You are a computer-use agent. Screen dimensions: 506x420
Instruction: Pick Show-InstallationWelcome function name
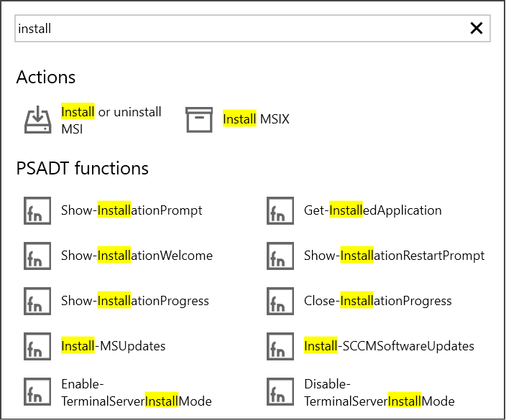(137, 256)
